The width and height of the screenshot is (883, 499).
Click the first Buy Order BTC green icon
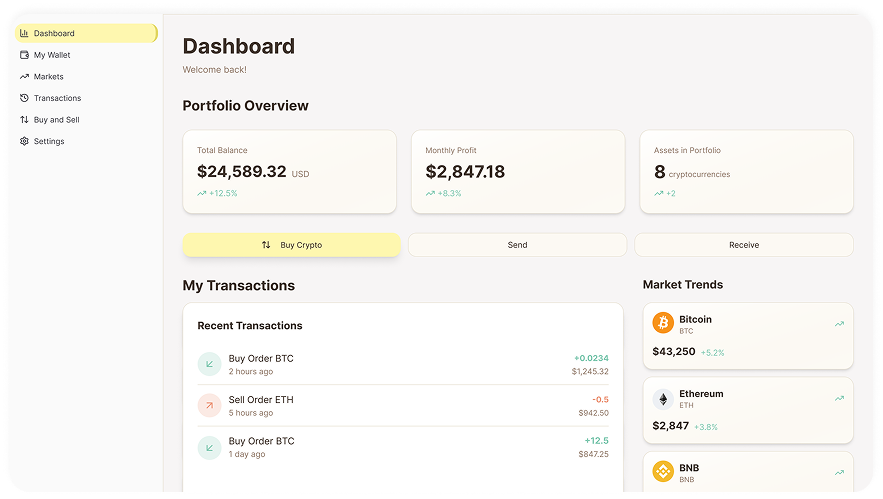tap(209, 364)
